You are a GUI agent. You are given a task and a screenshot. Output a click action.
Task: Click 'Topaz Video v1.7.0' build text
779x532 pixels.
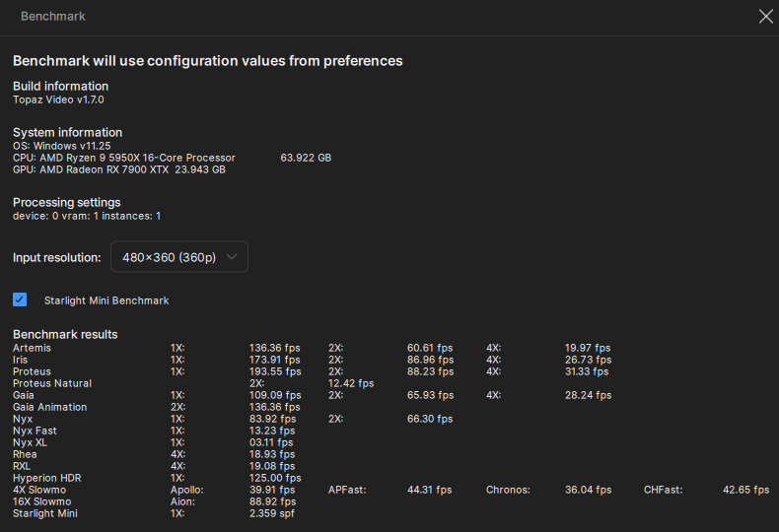coord(58,100)
